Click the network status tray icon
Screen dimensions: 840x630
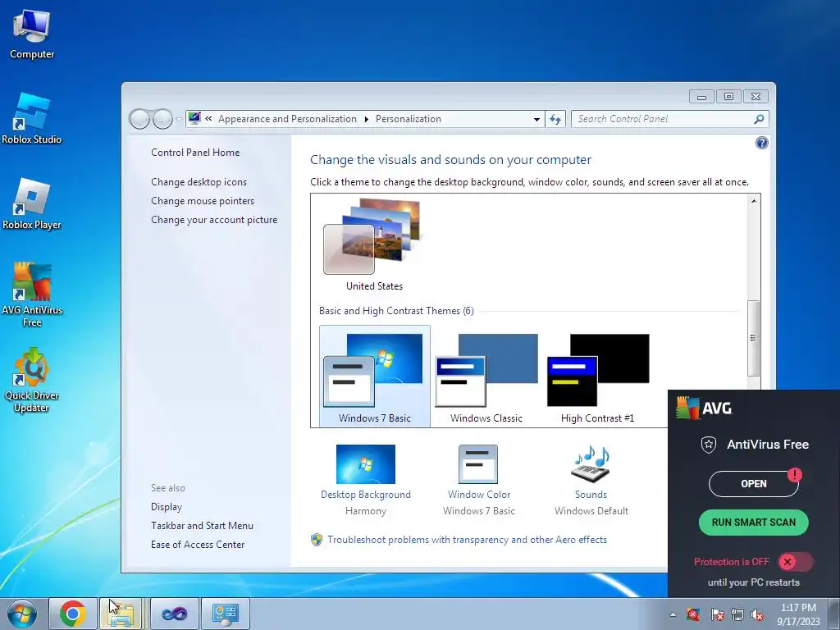point(737,614)
